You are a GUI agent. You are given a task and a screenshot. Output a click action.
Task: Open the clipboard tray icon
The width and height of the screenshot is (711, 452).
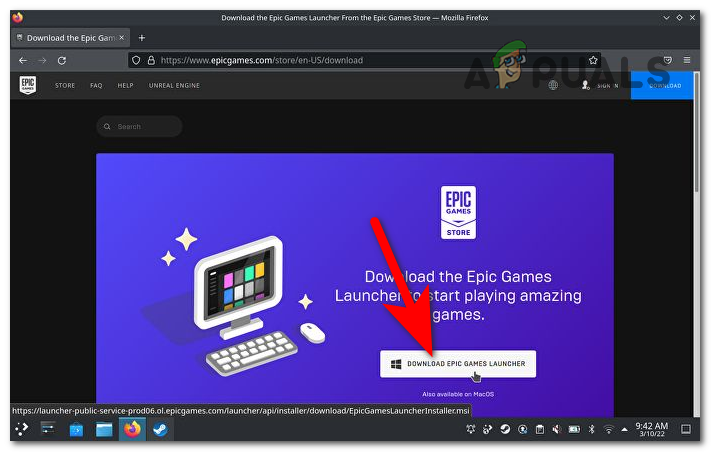coord(540,429)
